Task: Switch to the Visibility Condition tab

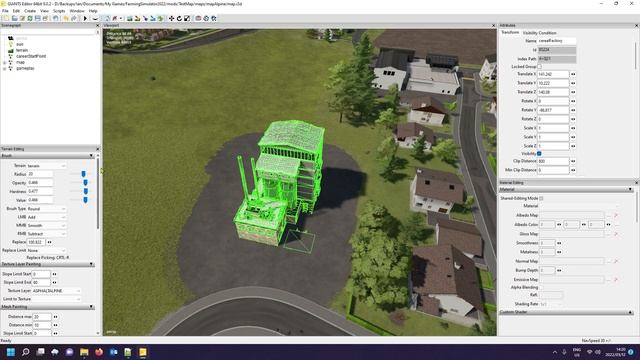Action: [x=540, y=33]
